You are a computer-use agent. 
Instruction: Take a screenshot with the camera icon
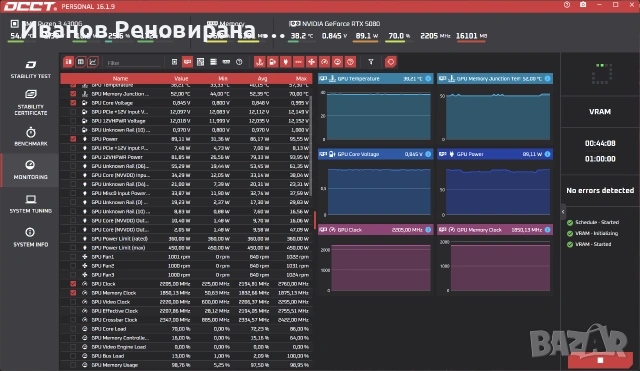(x=583, y=5)
